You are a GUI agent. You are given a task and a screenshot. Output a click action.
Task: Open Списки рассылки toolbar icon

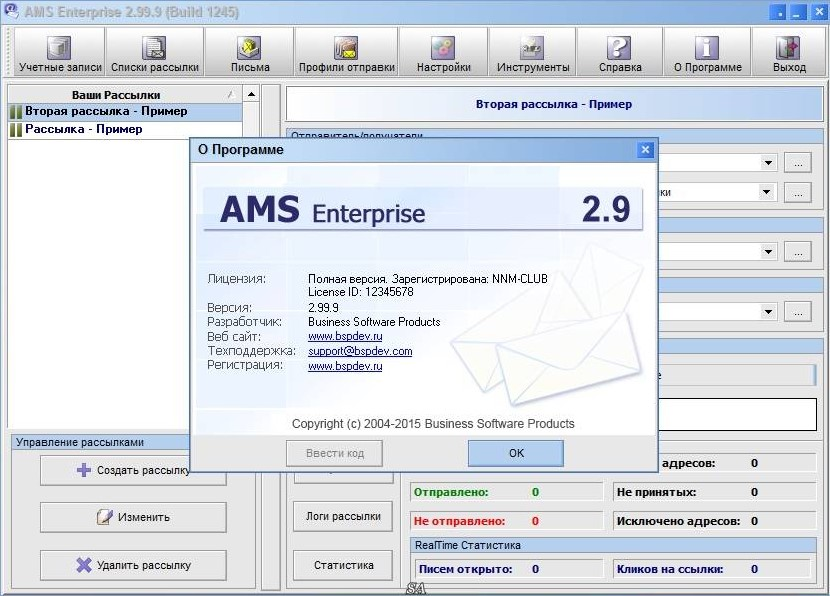point(155,53)
